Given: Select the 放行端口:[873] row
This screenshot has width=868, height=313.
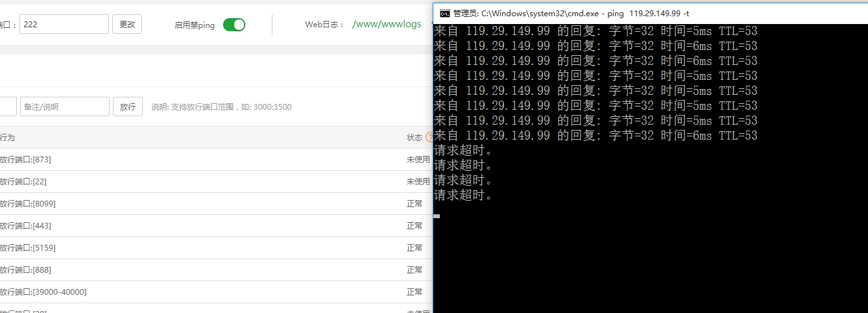Looking at the screenshot, I should click(216, 160).
